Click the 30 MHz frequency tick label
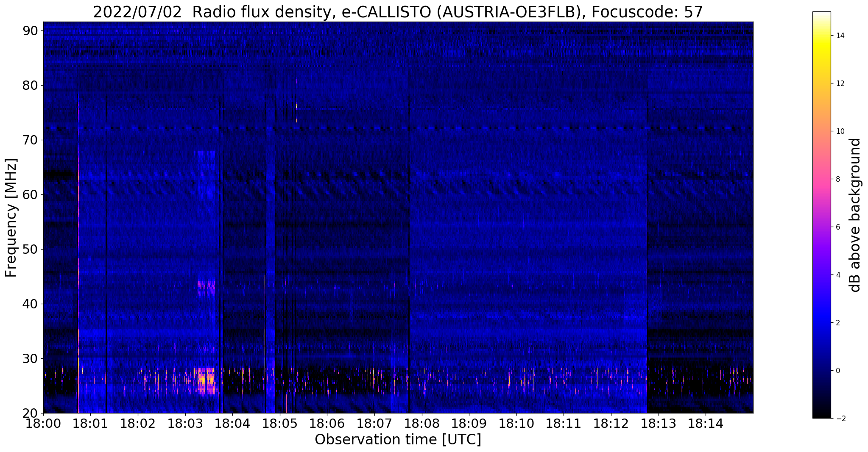868x452 pixels. coord(30,358)
